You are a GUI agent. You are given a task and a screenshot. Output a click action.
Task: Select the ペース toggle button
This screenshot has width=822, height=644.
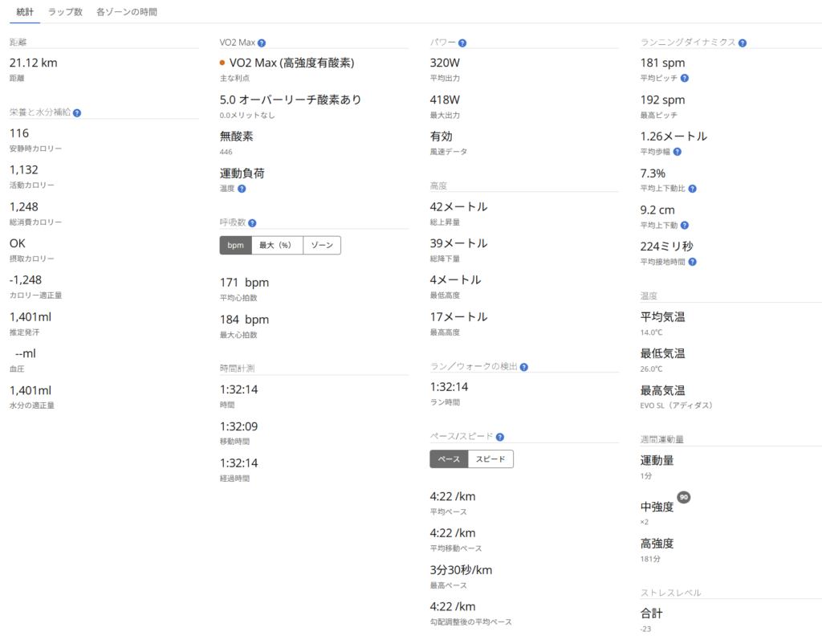449,459
